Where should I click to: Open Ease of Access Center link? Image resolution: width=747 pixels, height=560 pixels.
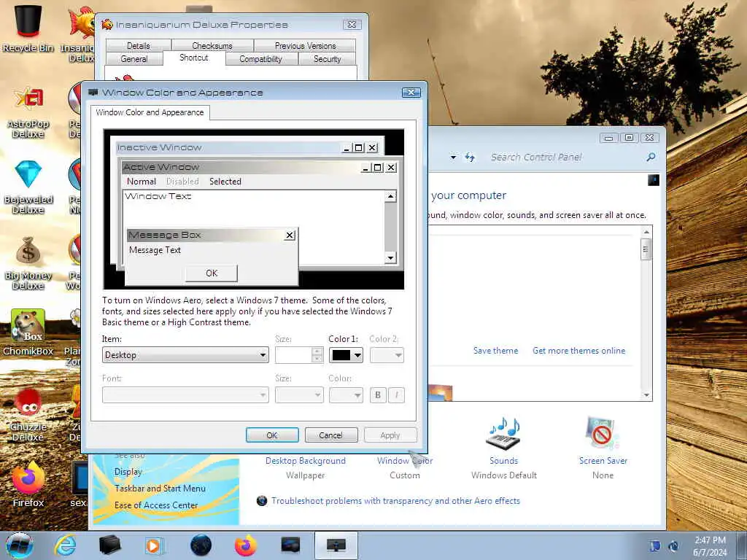point(156,505)
